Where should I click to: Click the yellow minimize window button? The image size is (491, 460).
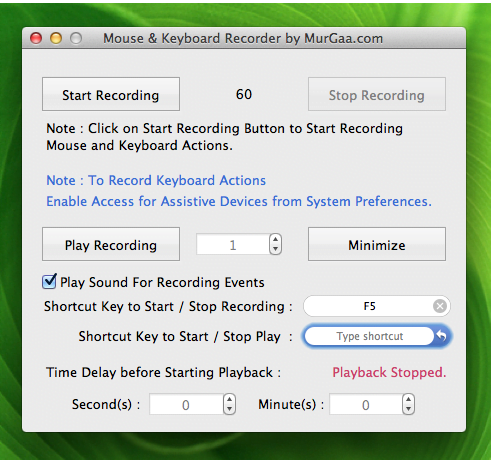[x=56, y=38]
